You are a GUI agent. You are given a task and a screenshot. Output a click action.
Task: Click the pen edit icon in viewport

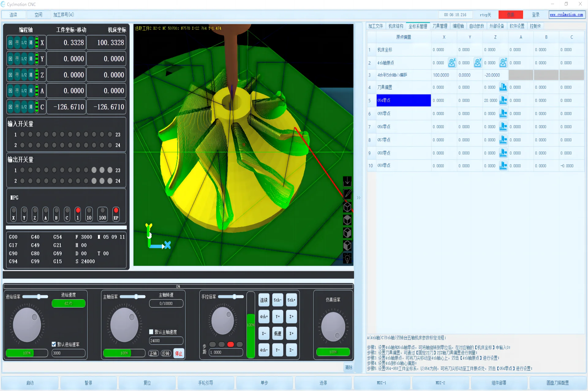point(347,194)
